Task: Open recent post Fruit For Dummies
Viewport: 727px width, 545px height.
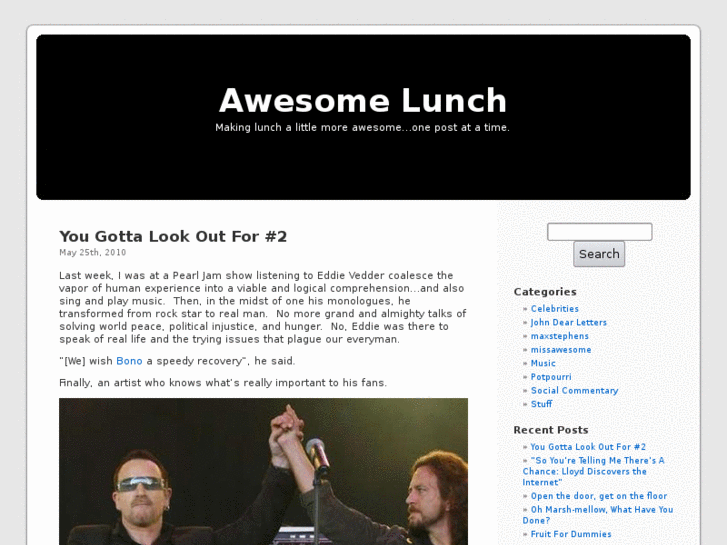Action: coord(571,534)
